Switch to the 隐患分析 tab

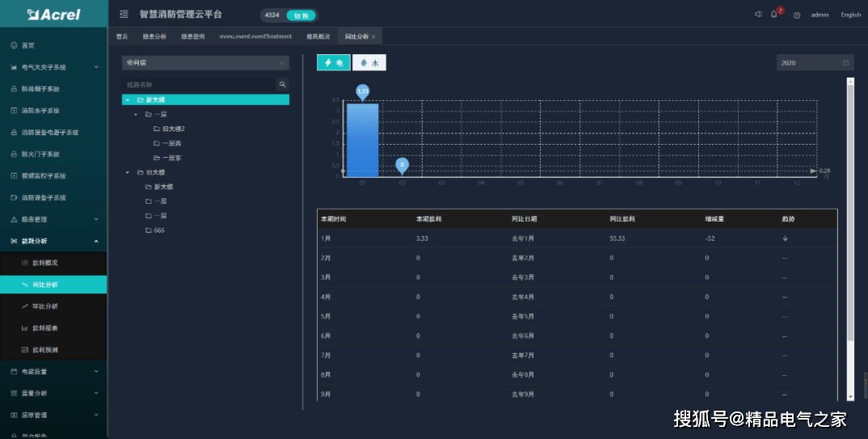pyautogui.click(x=154, y=36)
